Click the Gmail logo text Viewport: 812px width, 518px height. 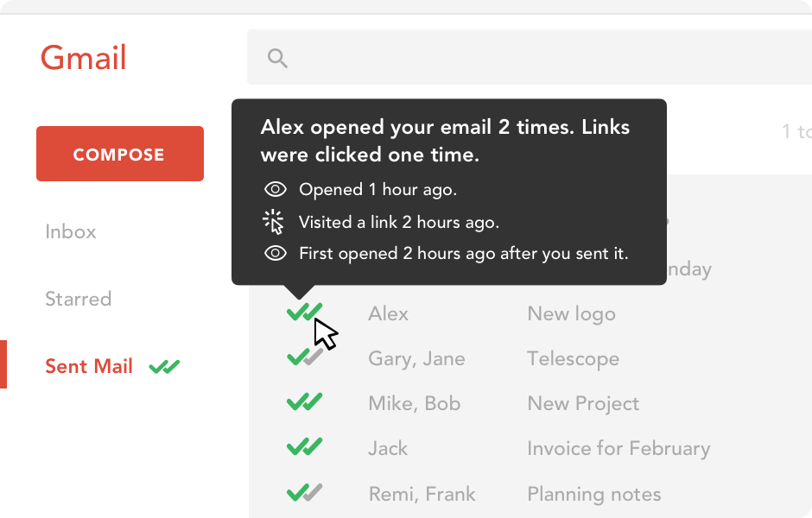point(84,58)
